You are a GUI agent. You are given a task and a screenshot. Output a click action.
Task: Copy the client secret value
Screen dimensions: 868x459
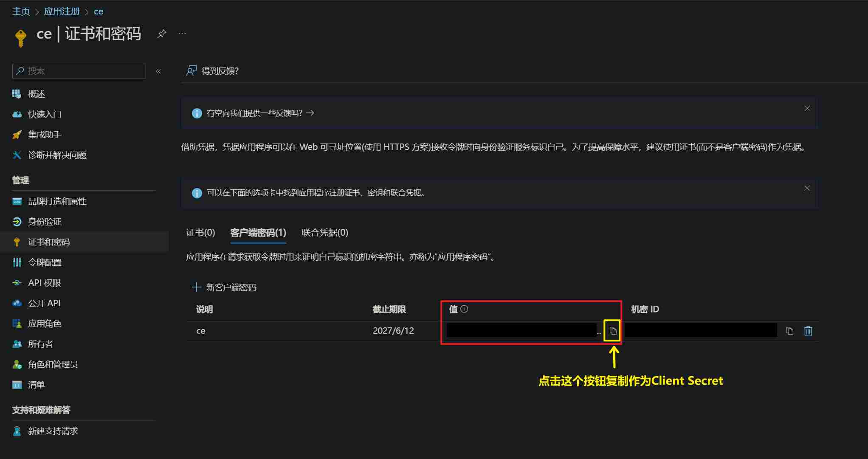point(612,331)
